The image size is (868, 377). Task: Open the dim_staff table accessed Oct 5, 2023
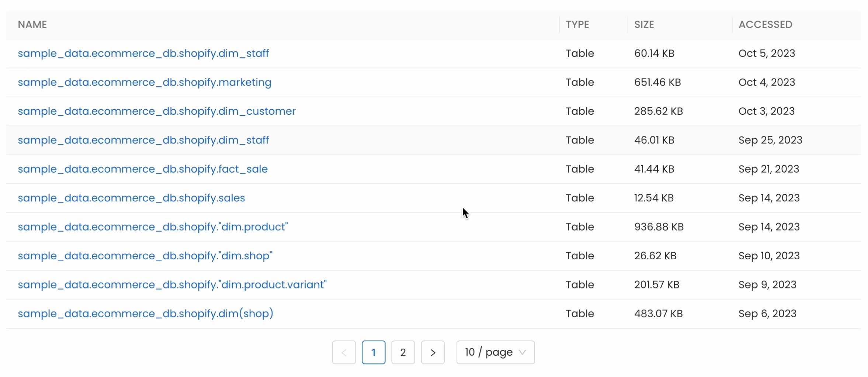143,53
